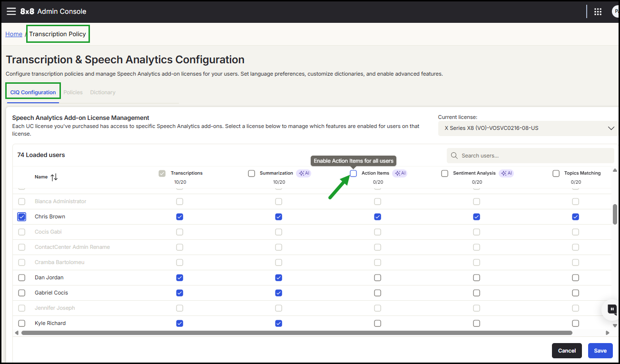Click the Name column sort arrows
This screenshot has height=364, width=620.
click(54, 177)
